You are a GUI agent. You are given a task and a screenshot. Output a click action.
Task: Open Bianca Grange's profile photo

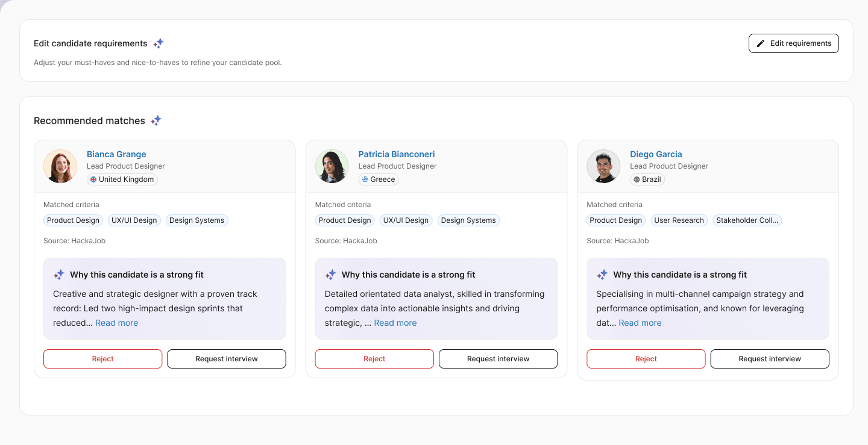coord(60,166)
